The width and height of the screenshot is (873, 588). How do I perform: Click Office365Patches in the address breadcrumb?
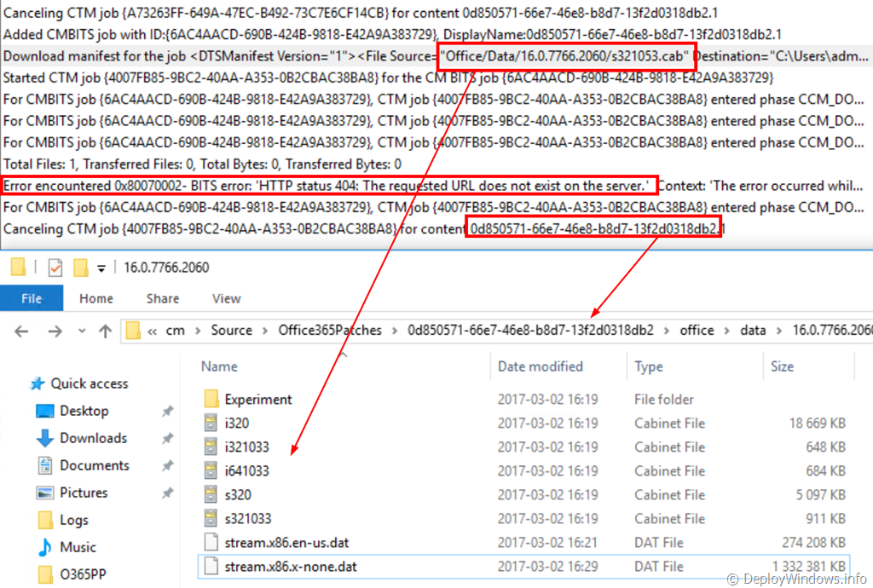[x=330, y=331]
